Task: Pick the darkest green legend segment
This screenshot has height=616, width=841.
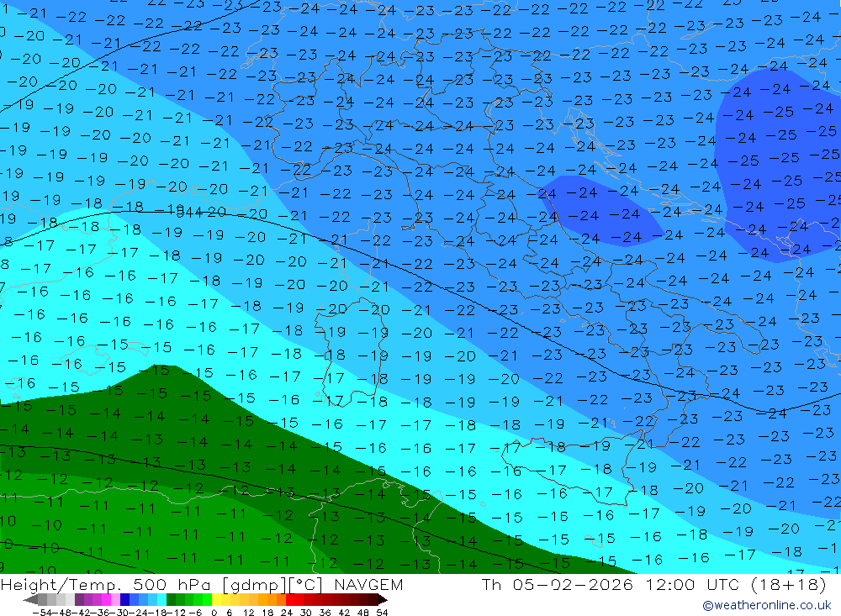Action: [x=171, y=599]
